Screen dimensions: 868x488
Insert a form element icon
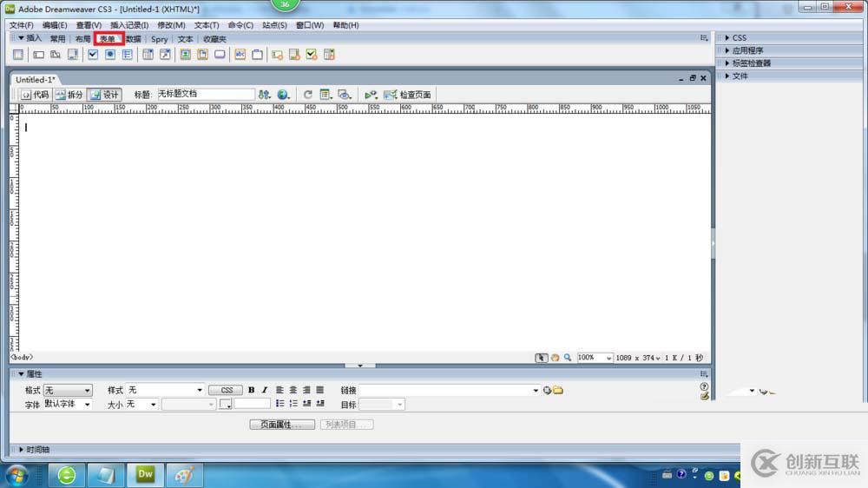click(x=18, y=55)
